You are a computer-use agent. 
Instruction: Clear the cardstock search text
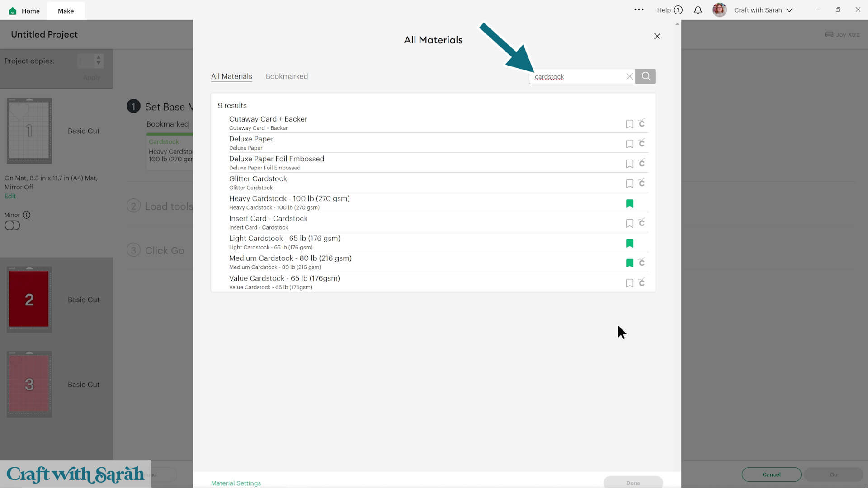tap(629, 76)
